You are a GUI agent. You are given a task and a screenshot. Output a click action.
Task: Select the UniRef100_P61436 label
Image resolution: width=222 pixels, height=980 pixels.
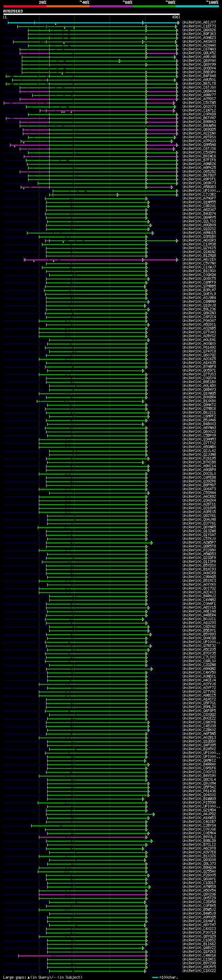click(x=199, y=791)
